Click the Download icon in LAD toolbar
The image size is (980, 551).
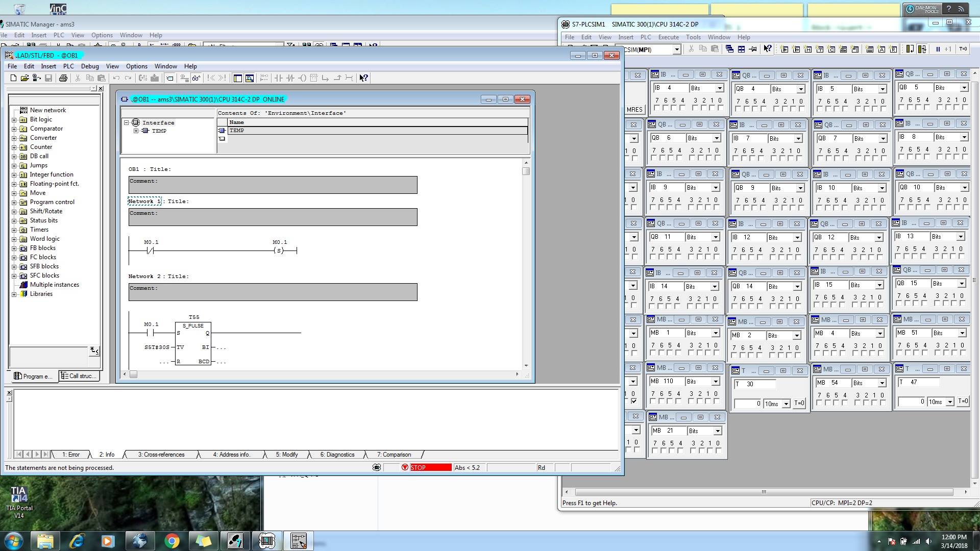[x=155, y=78]
